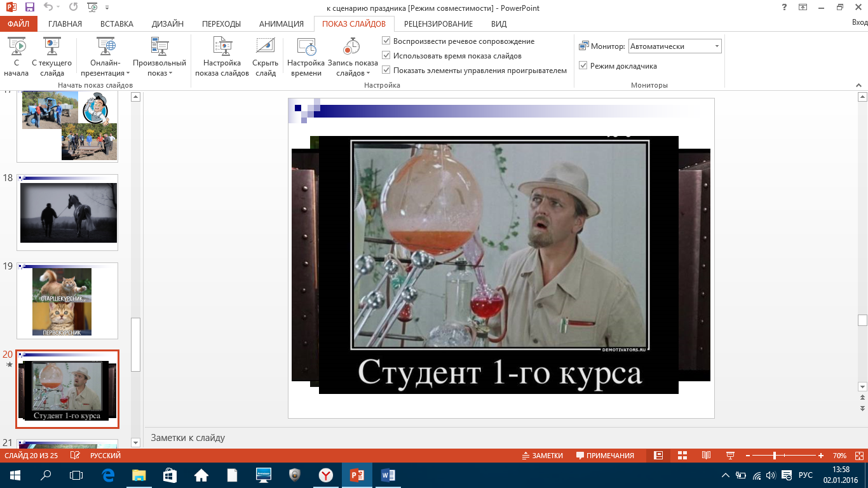Switch to the ГЛАВНАЯ tab
Screen dimensions: 868x488
65,24
